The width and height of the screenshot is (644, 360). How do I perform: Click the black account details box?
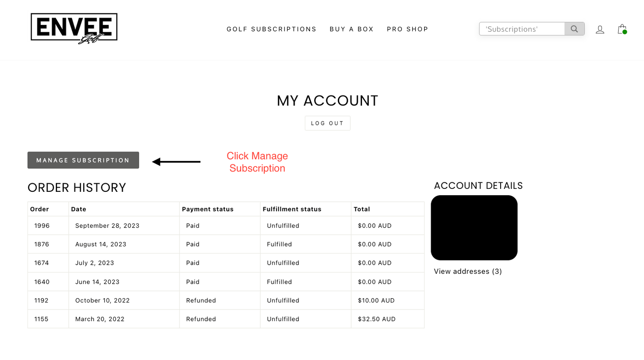[x=474, y=227]
